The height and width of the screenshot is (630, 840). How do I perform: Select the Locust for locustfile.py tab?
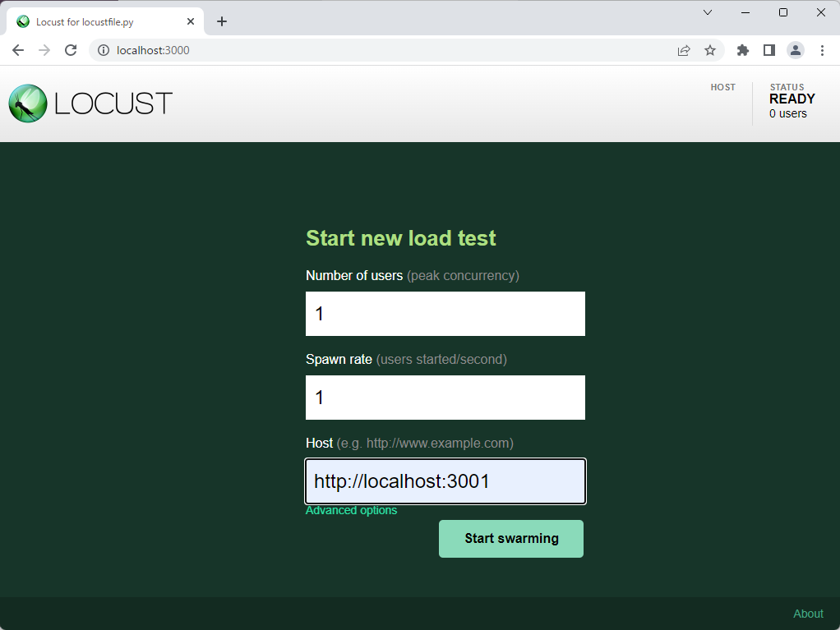point(99,21)
